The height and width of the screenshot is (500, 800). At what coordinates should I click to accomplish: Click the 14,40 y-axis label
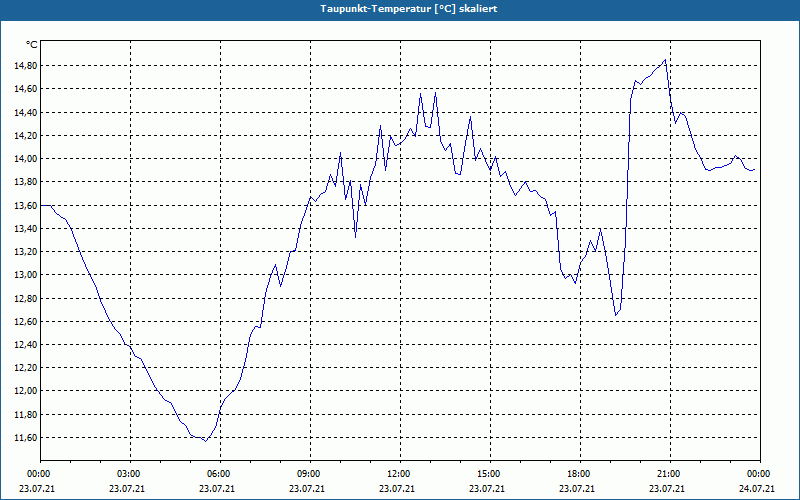pyautogui.click(x=25, y=112)
